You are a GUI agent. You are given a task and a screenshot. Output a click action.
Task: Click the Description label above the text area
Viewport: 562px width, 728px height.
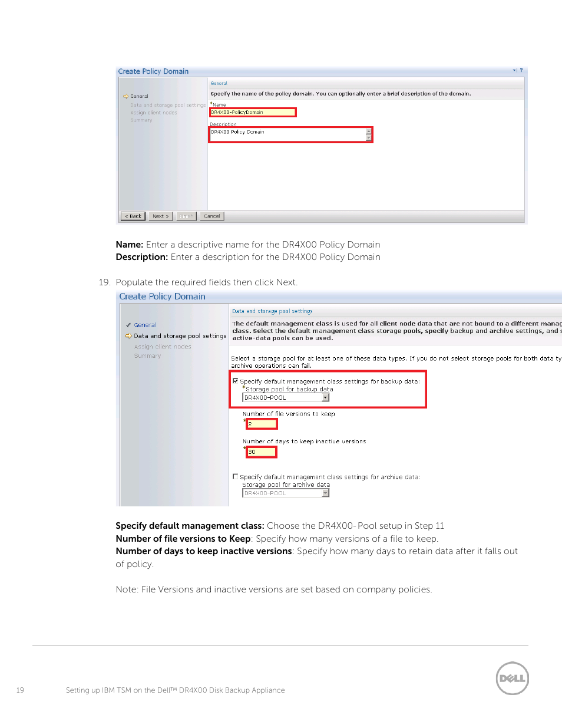(223, 124)
